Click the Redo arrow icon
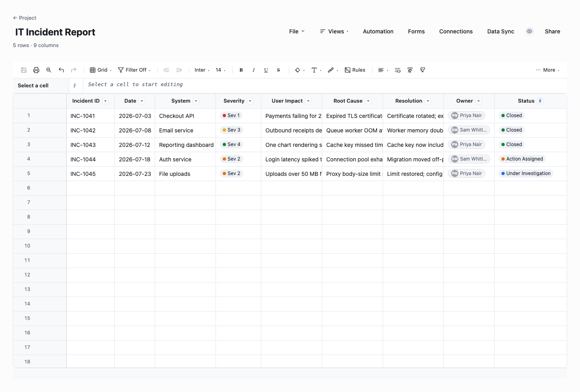This screenshot has height=392, width=580. [74, 70]
